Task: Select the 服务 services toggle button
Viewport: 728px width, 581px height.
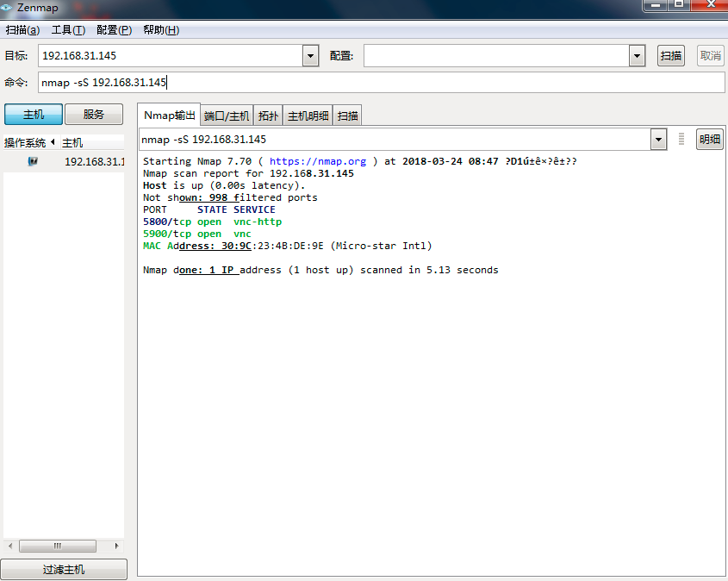Action: (x=94, y=115)
